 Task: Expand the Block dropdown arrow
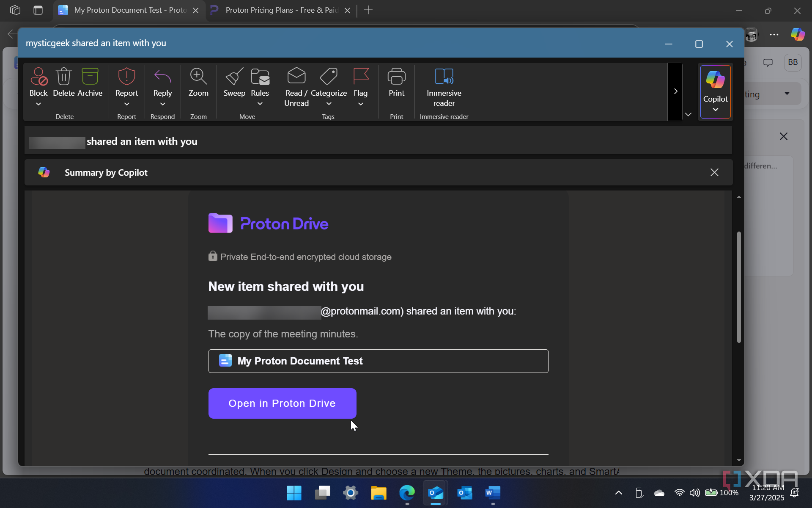[x=38, y=104]
